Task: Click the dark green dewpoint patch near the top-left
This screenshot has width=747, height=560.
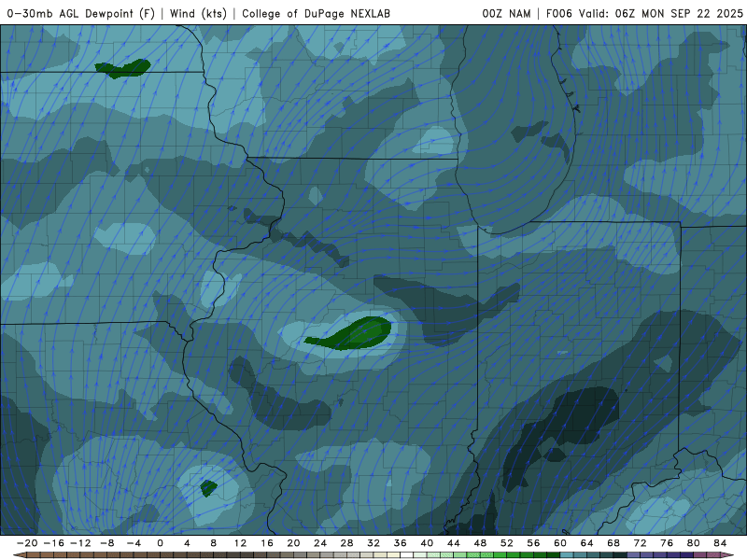Action: 123,68
